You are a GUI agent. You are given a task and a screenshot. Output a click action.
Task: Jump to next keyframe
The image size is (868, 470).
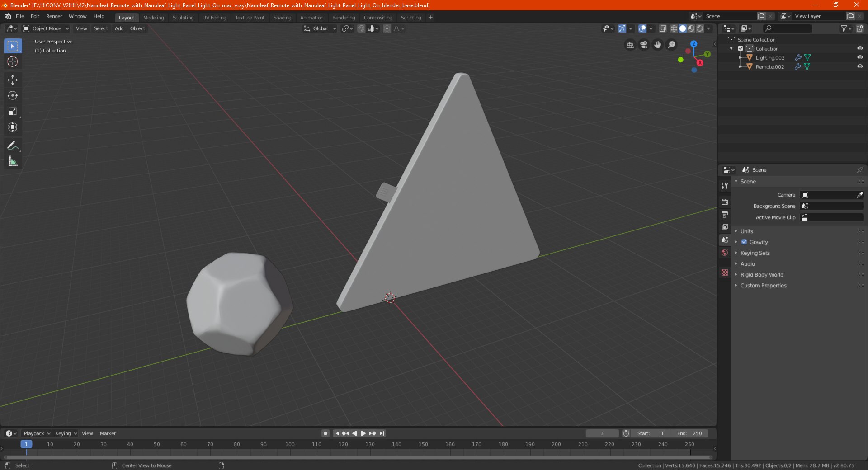click(x=373, y=433)
